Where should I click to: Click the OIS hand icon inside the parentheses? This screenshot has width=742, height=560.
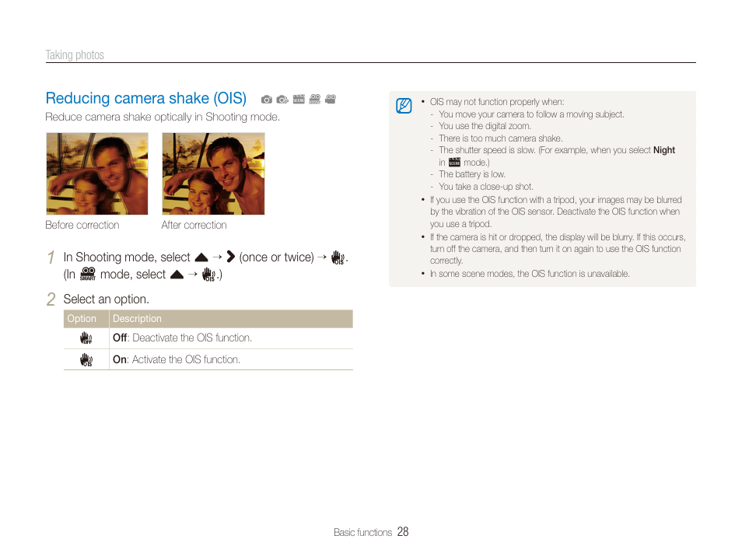(208, 275)
